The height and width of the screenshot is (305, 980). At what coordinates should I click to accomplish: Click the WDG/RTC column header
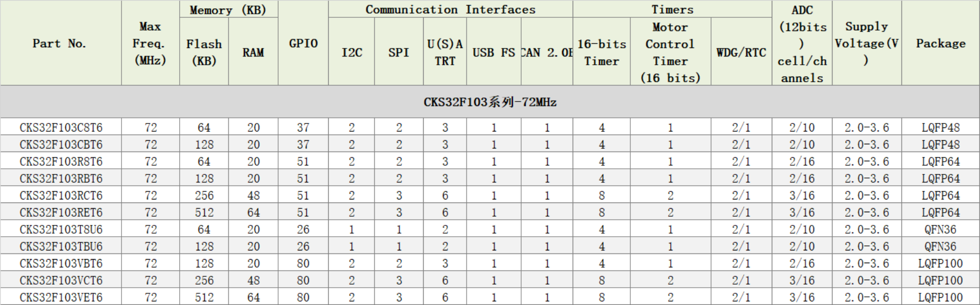(x=741, y=52)
